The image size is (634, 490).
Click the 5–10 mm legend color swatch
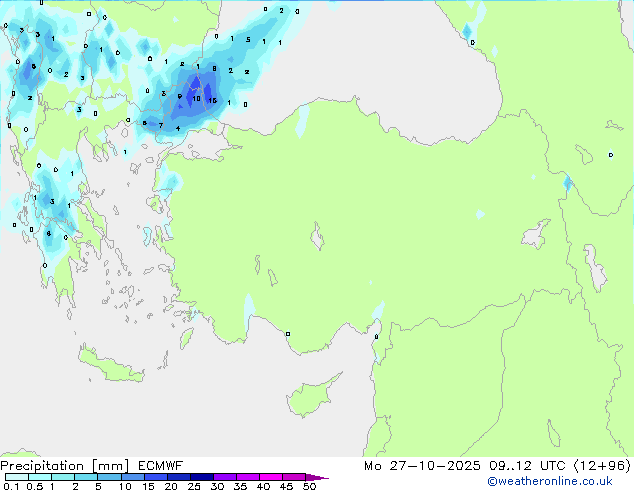109,477
